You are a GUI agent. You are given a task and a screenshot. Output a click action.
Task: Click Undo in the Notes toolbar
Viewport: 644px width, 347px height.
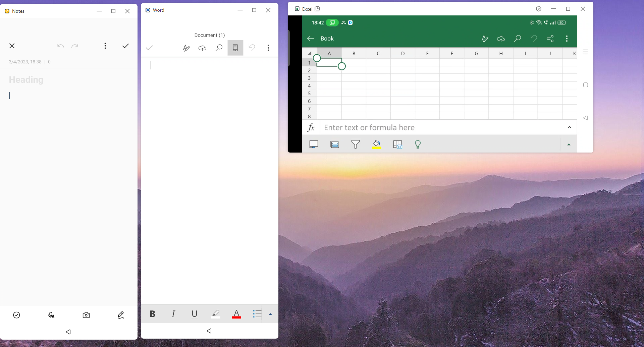coord(60,46)
